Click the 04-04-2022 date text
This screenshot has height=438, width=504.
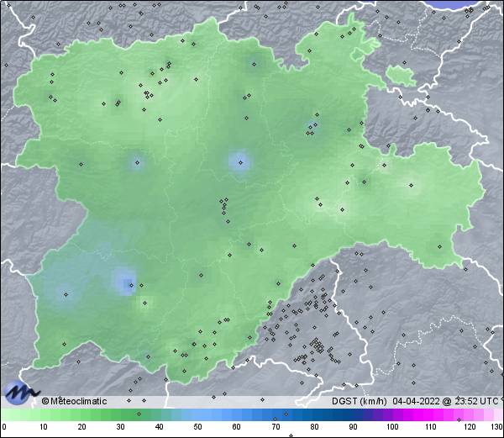[x=417, y=401]
